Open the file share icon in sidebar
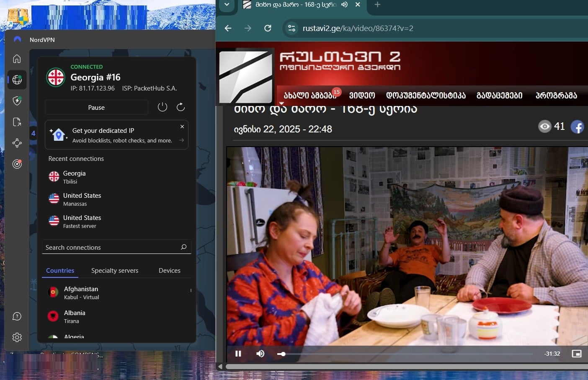The width and height of the screenshot is (588, 380). (x=17, y=122)
